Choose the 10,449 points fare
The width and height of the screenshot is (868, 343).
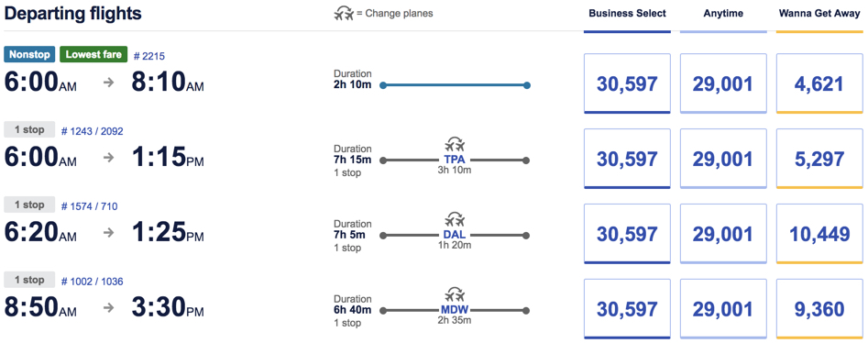[x=819, y=234]
